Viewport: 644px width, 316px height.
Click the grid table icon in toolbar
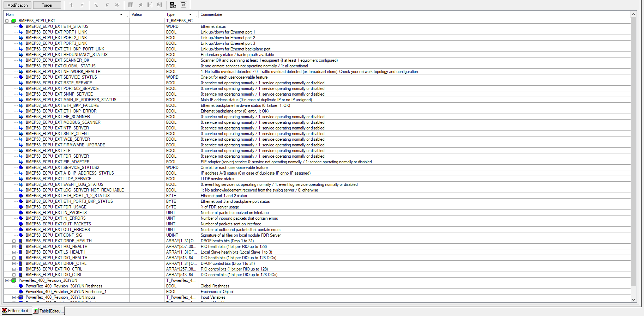[x=131, y=5]
